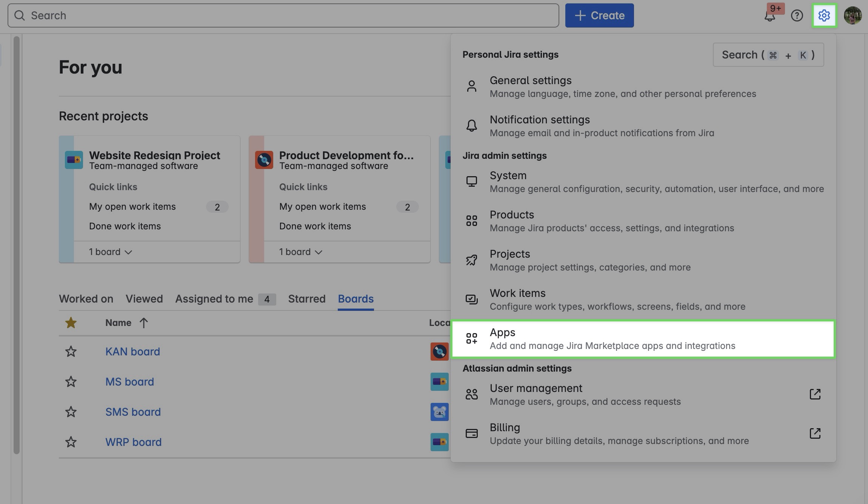Open Products admin settings
Viewport: 868px width, 504px height.
(643, 221)
